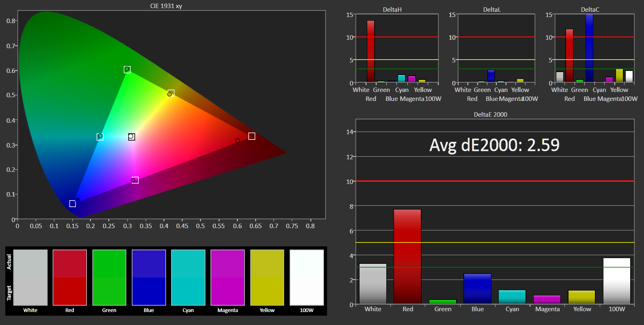Viewport: 644px width, 325px height.
Task: Click the 100W bar in DeltaE 2000 chart
Action: click(617, 281)
